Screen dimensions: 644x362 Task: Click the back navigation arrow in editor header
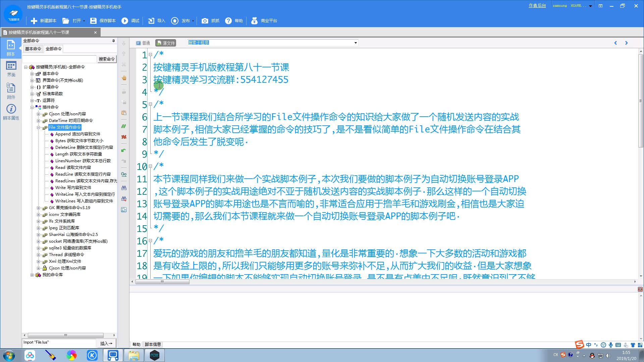615,43
